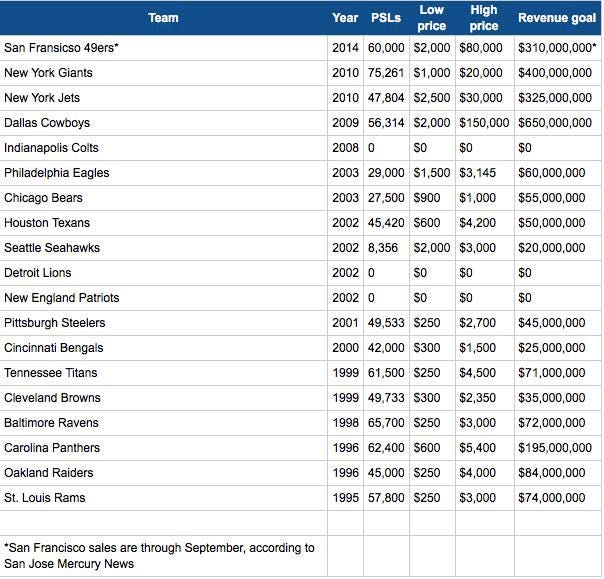Click the $60,000,000 revenue goal cell

pos(557,173)
